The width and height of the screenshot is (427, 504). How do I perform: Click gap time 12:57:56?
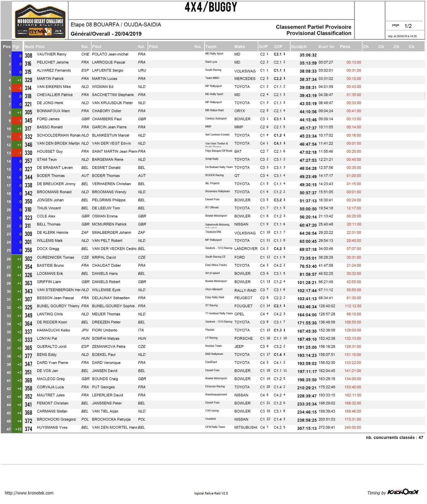[x=326, y=167]
